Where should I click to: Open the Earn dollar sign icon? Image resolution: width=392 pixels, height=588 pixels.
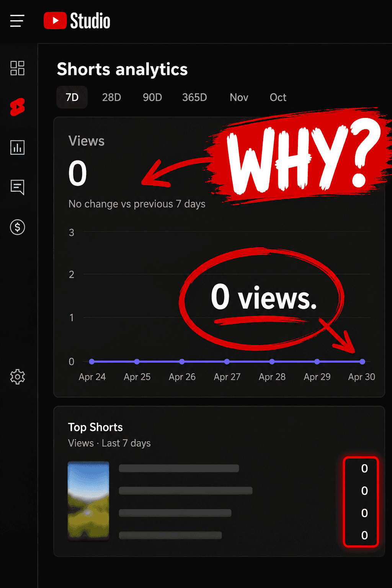[17, 227]
